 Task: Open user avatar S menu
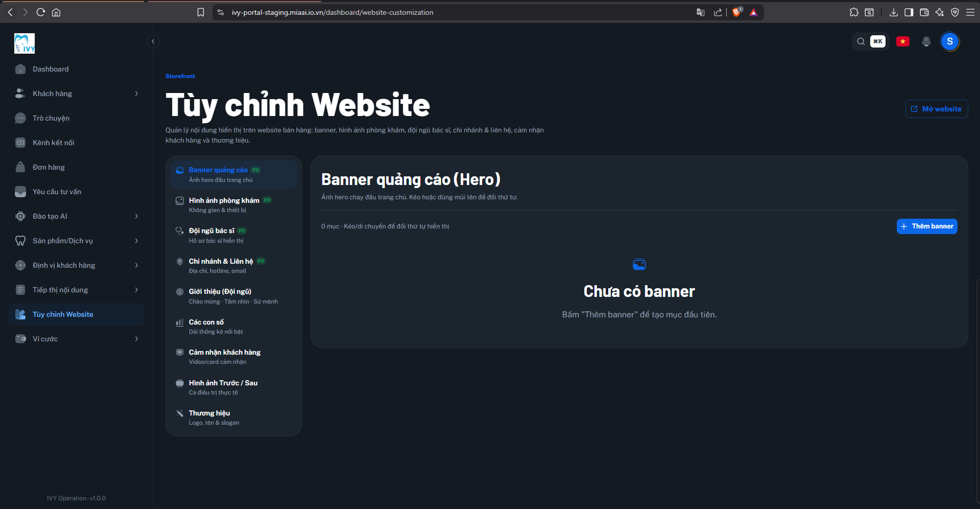pyautogui.click(x=950, y=41)
